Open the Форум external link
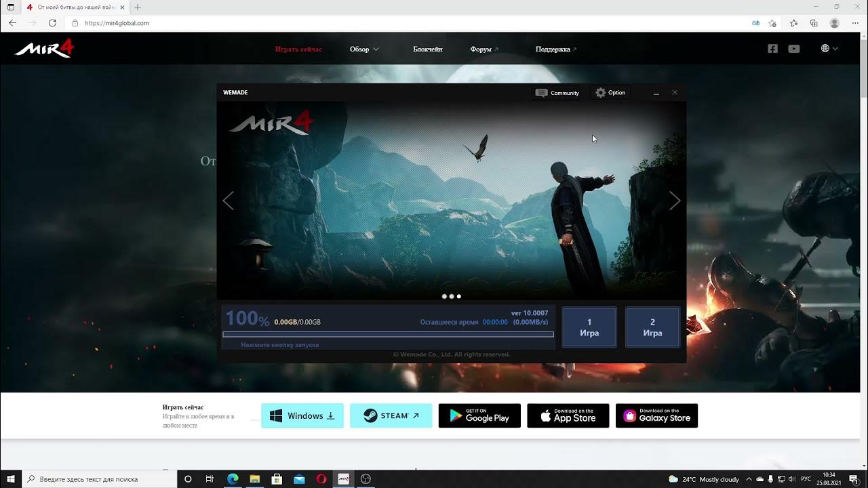868x488 pixels. click(x=484, y=49)
